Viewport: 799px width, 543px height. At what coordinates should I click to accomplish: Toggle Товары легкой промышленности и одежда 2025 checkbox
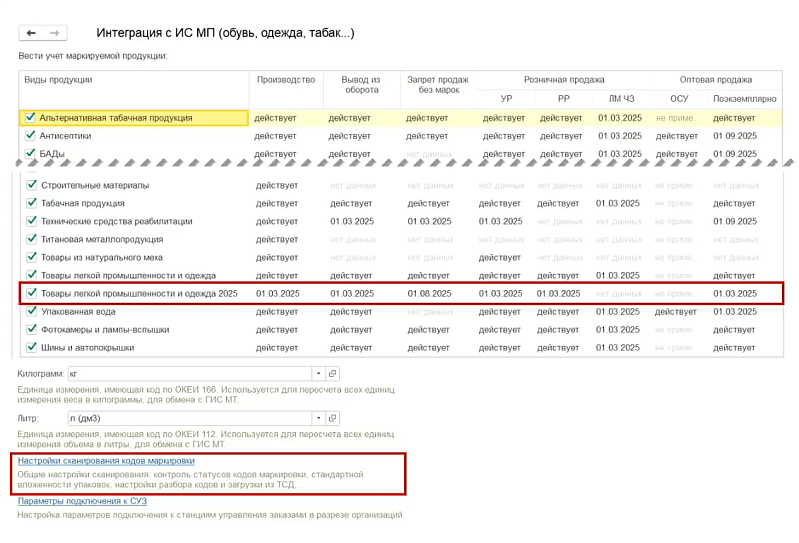[x=32, y=293]
